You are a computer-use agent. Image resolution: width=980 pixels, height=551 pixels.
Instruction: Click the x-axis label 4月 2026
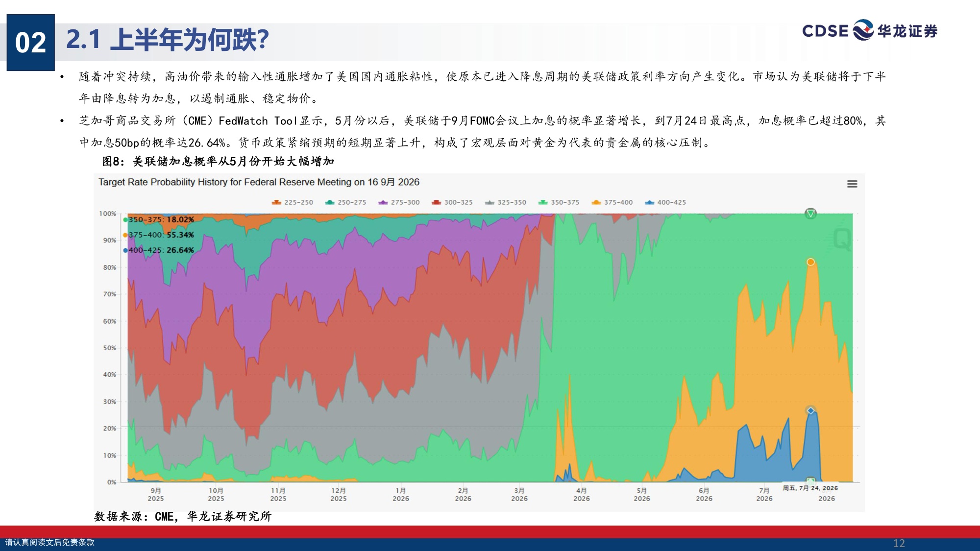click(x=582, y=494)
